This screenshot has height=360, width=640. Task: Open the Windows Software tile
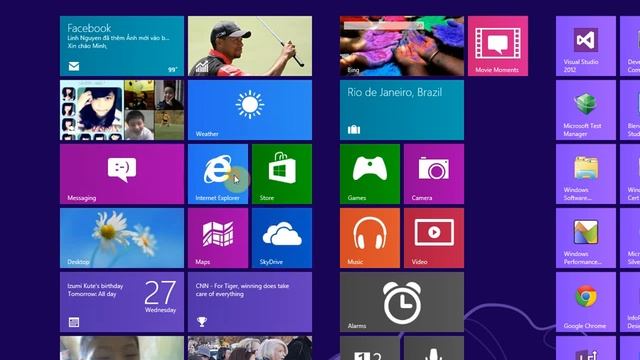tap(586, 174)
